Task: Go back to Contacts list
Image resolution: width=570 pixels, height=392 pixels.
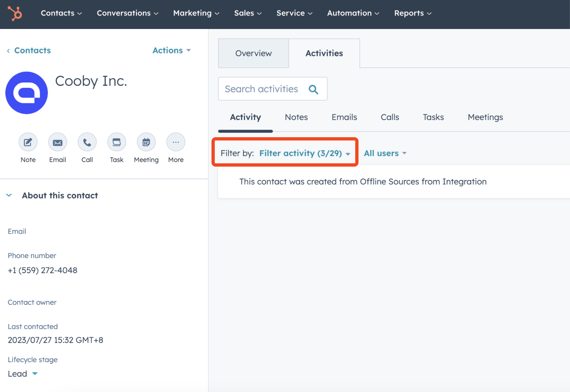Action: click(x=29, y=50)
